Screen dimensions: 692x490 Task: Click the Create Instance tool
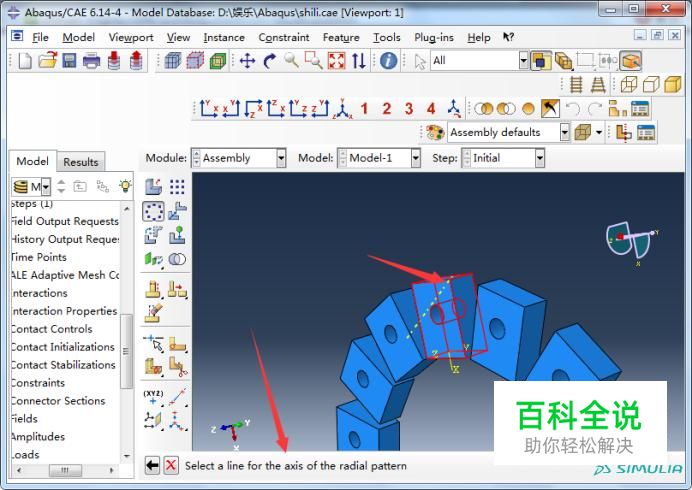(153, 187)
